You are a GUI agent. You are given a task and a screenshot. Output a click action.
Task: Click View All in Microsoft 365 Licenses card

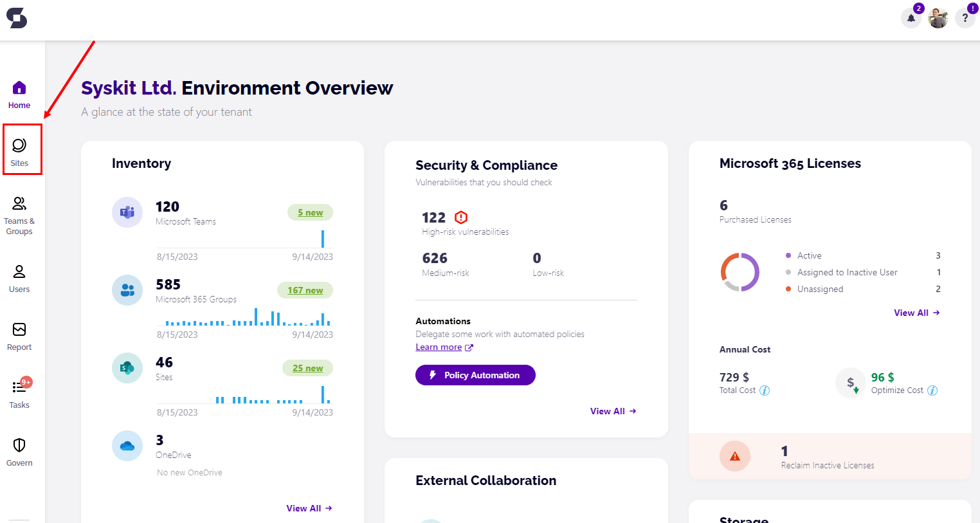pyautogui.click(x=916, y=313)
